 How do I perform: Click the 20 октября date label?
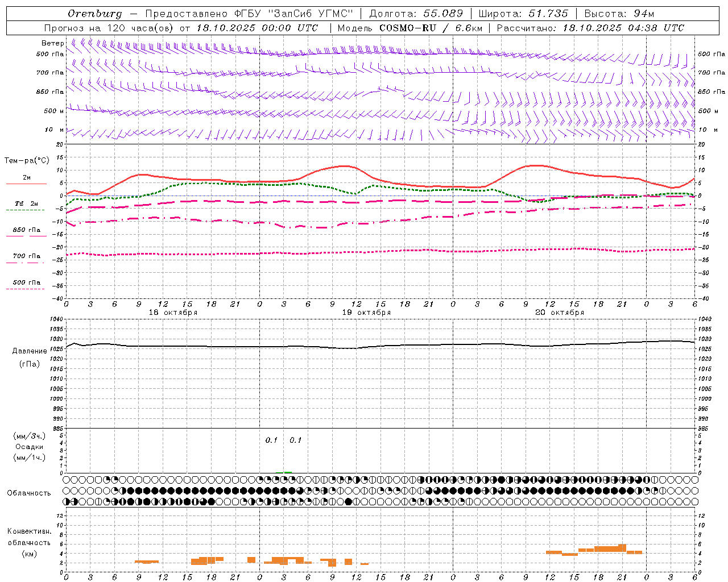click(560, 313)
